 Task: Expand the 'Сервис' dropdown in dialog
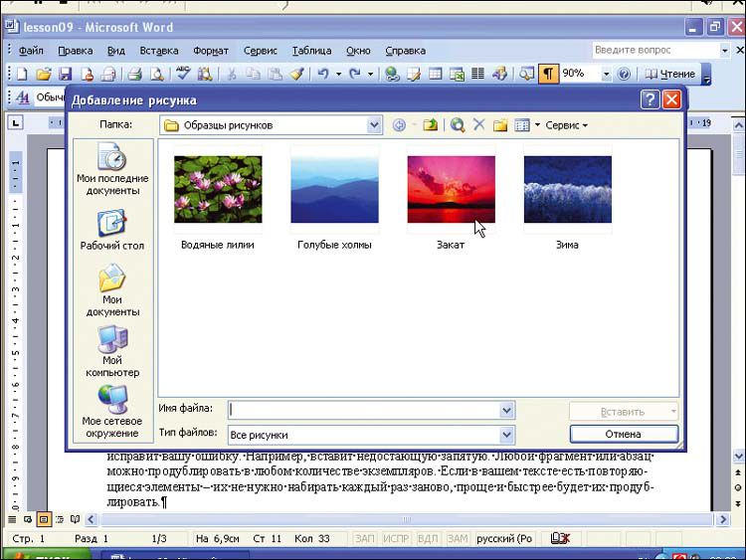coord(567,125)
